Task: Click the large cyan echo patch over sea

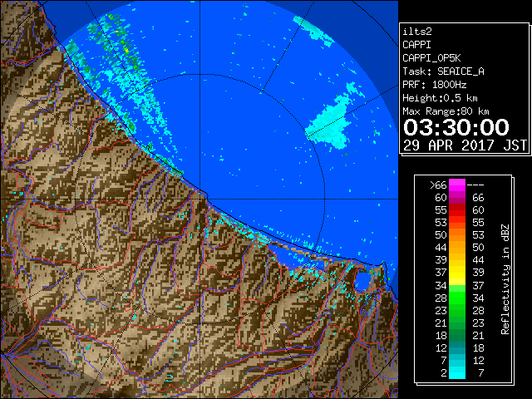Action: tap(328, 124)
